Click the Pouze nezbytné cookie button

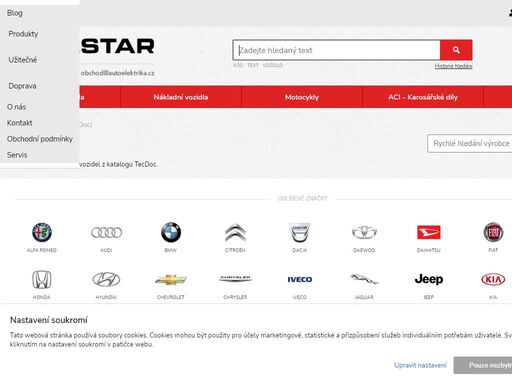[483, 365]
